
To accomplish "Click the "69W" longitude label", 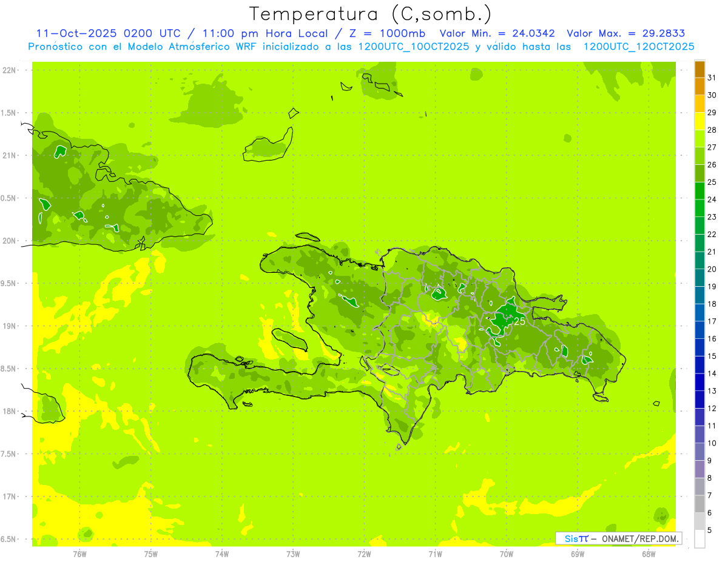I will (578, 554).
